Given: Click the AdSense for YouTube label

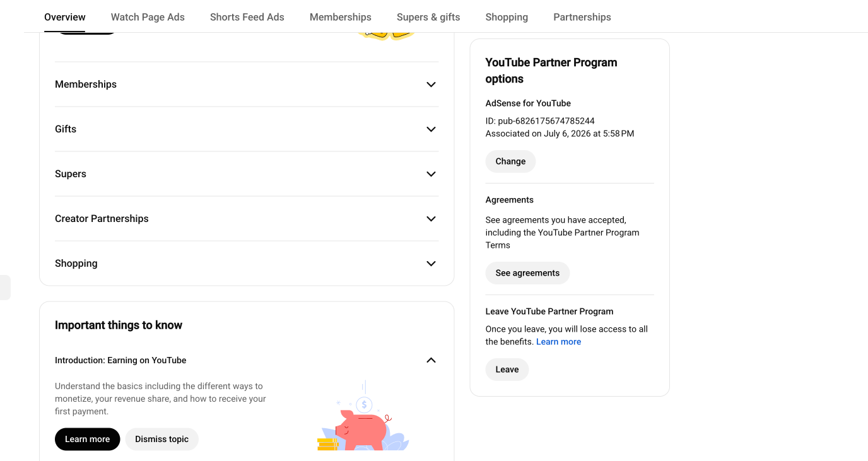Looking at the screenshot, I should [x=528, y=103].
